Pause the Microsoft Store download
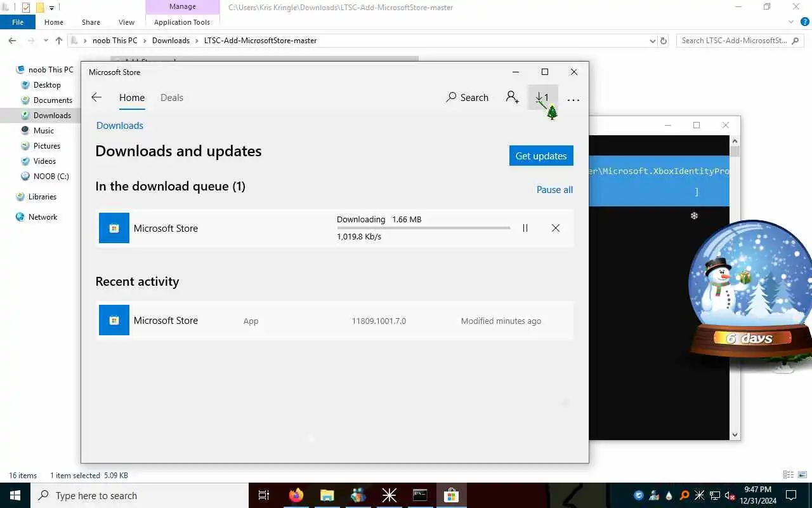 (x=525, y=228)
